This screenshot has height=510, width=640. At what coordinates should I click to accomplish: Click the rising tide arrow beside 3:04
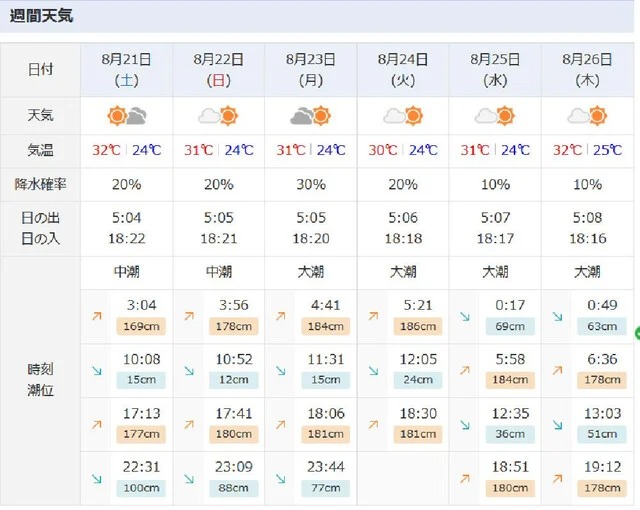(95, 315)
